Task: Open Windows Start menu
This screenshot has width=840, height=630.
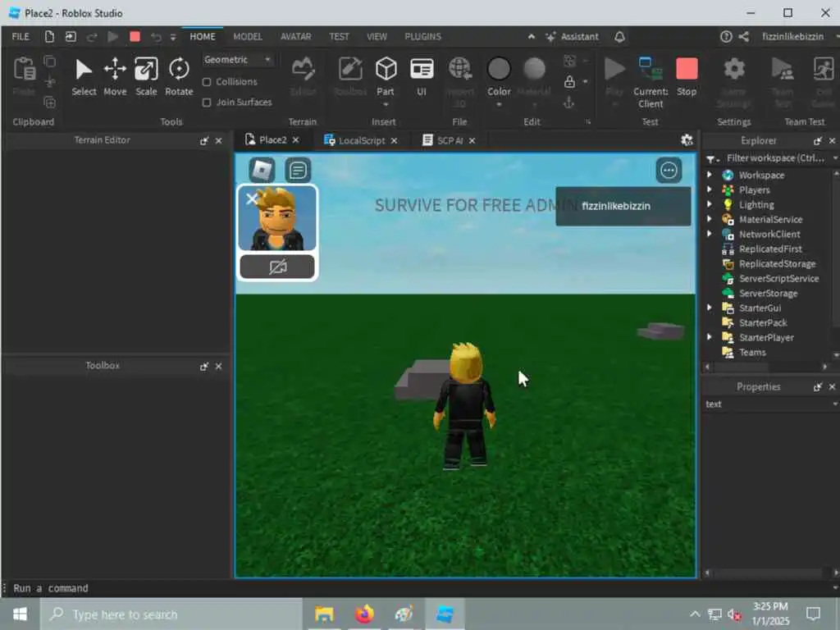Action: click(x=20, y=614)
